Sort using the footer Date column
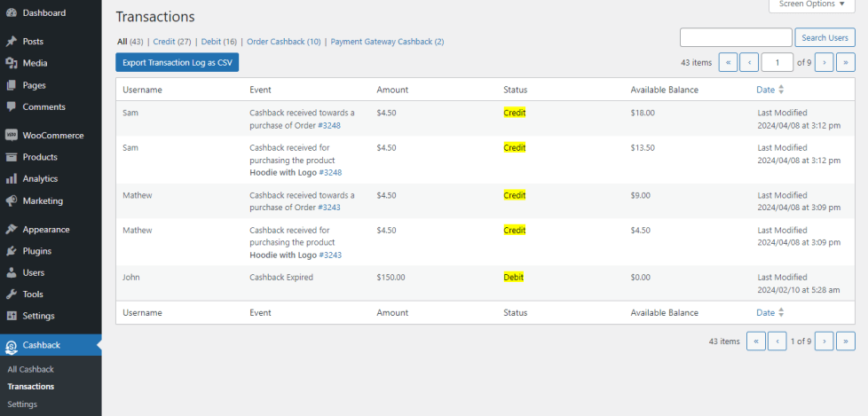 click(765, 312)
